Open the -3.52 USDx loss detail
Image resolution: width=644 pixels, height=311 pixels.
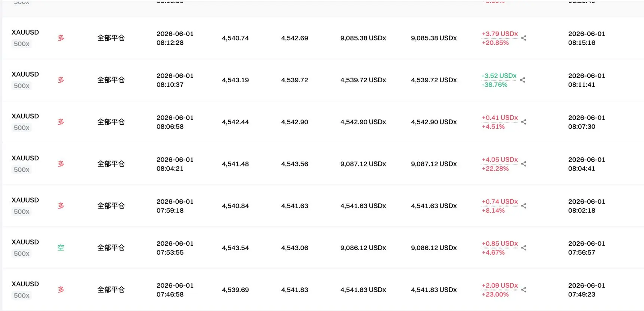[499, 76]
